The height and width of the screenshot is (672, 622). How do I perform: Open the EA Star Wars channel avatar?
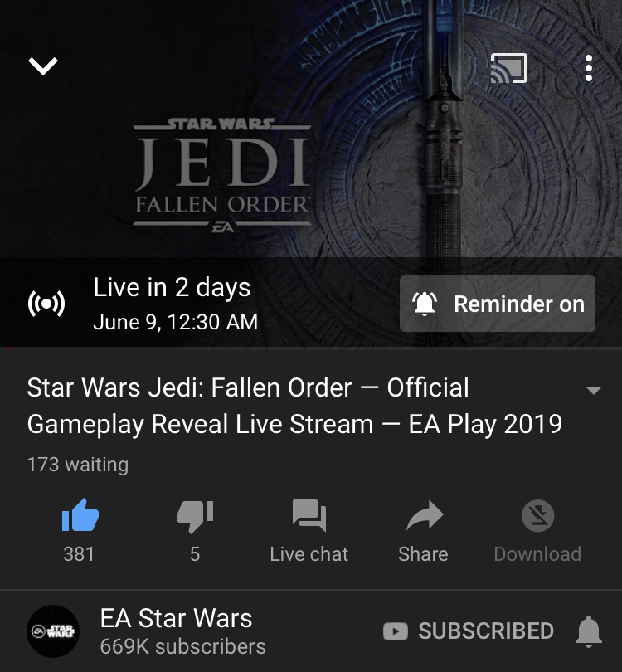(x=53, y=631)
